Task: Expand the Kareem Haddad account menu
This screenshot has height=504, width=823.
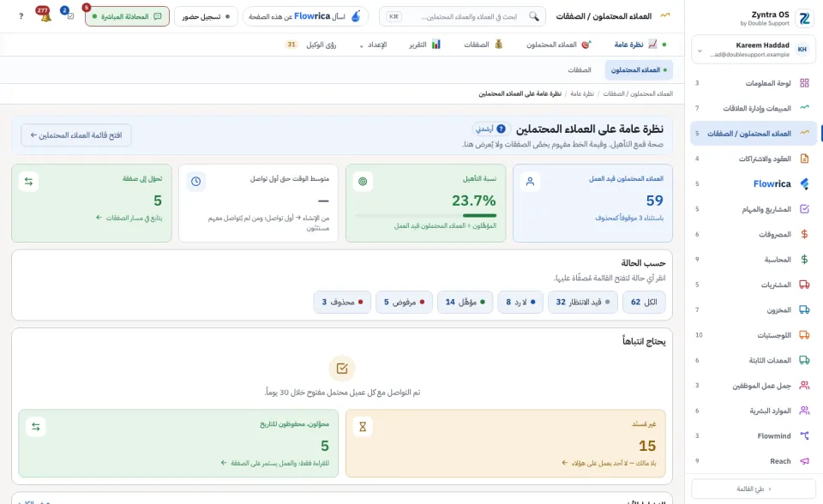Action: coord(754,50)
